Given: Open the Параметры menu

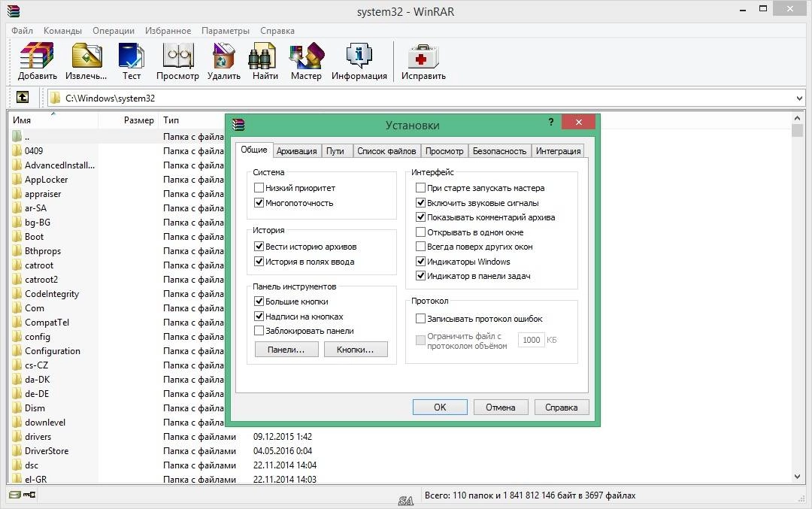Looking at the screenshot, I should [226, 31].
